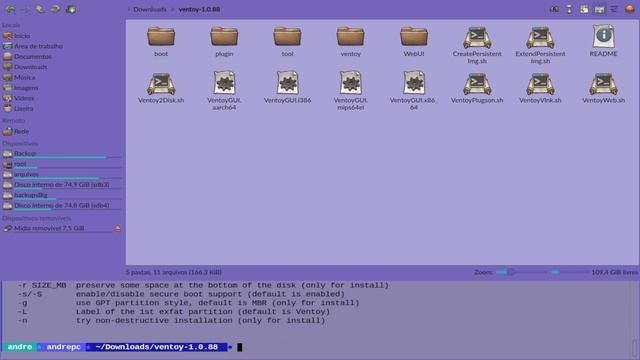Select the VentoyGUI.aarch64 executable
Viewport: 640px width, 360px height.
(x=224, y=91)
